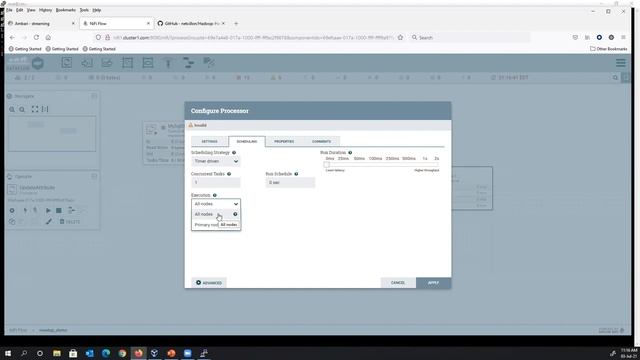Image resolution: width=640 pixels, height=360 pixels.
Task: Add an Output Port from the toolbar
Action: [x=107, y=63]
